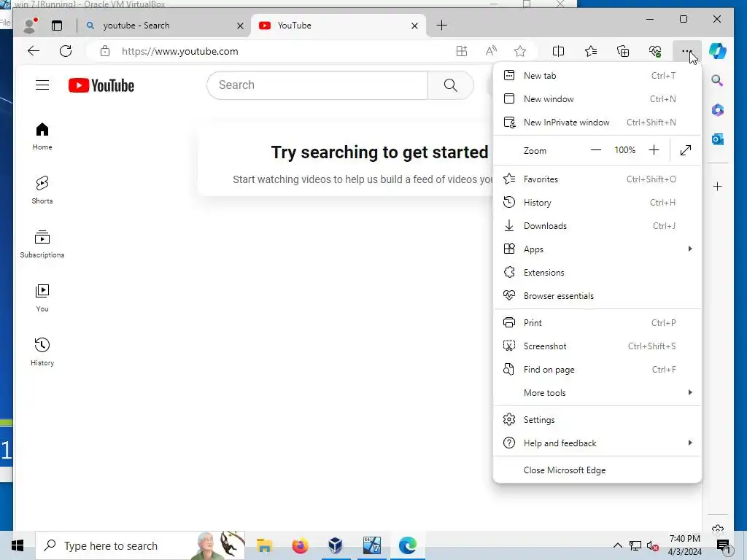
Task: Click the address bar URL
Action: [x=180, y=51]
